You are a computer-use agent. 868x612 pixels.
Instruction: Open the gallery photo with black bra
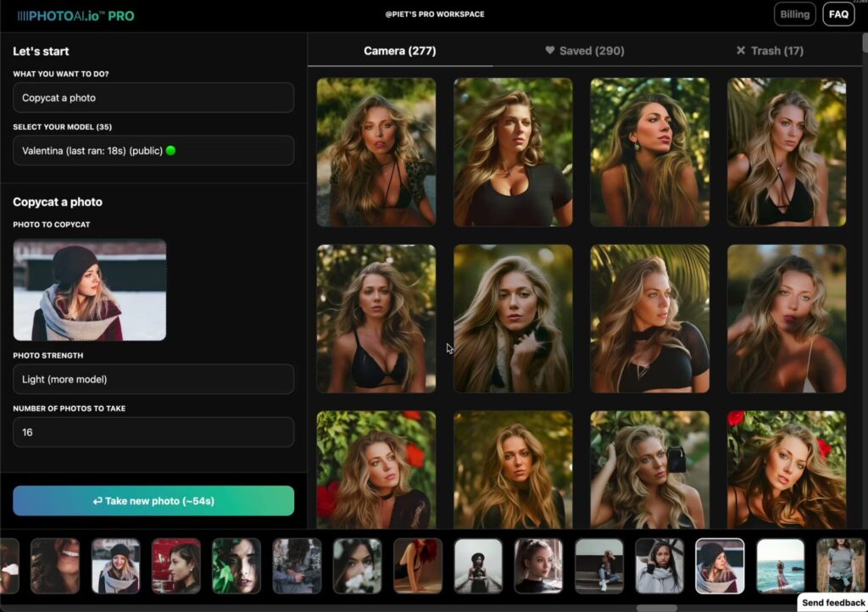tap(376, 319)
